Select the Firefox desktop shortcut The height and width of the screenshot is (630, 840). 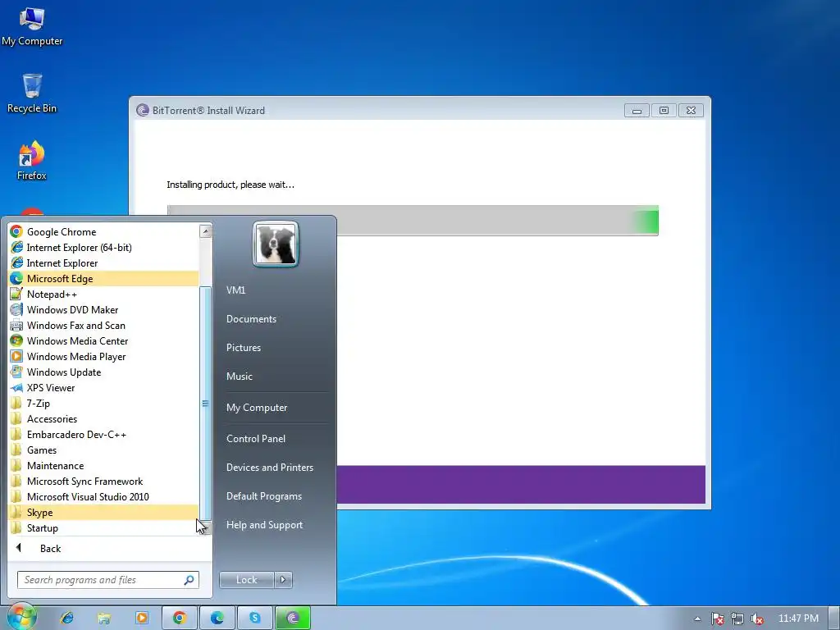32,160
